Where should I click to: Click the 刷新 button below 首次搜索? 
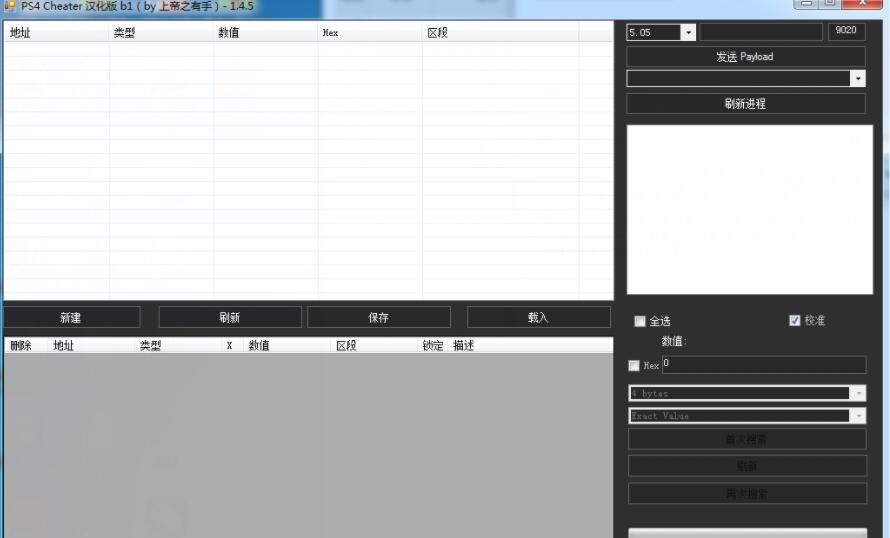[747, 466]
